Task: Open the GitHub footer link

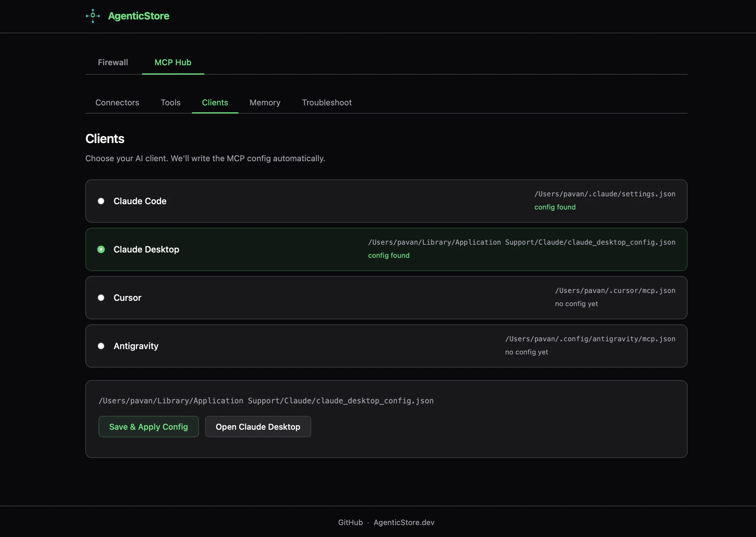Action: coord(350,522)
